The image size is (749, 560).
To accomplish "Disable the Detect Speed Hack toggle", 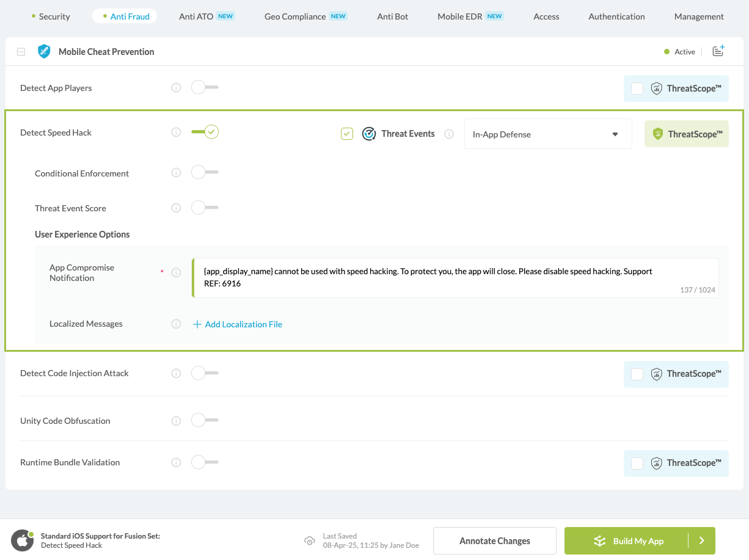I will click(205, 132).
